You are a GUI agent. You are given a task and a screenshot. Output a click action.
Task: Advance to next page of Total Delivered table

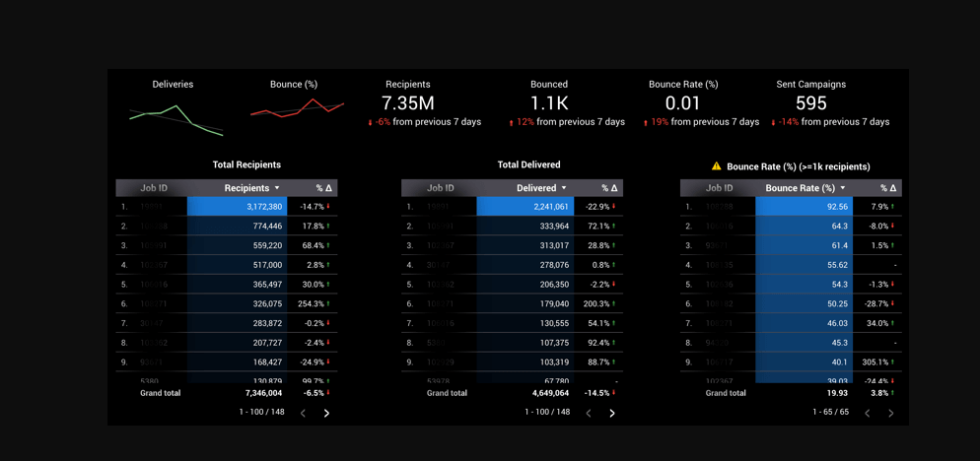pyautogui.click(x=612, y=413)
